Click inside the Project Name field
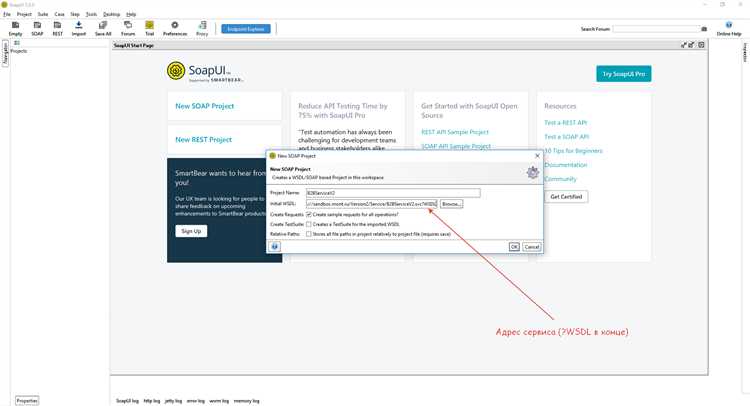The height and width of the screenshot is (406, 750). [393, 193]
